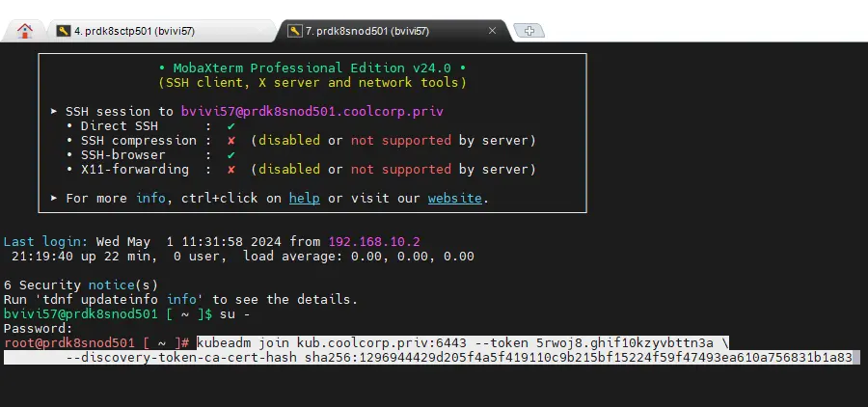This screenshot has width=868, height=407.
Task: Click the word notice in Security notice(s)
Action: (x=110, y=285)
